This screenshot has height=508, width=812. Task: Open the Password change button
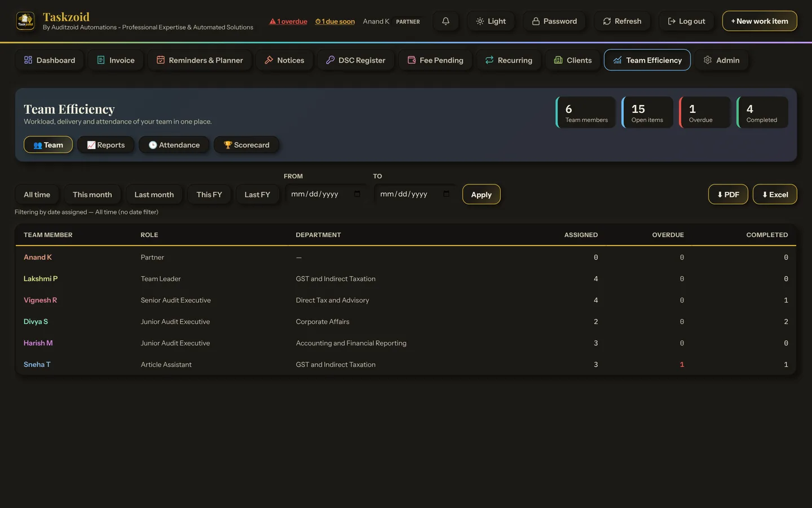pos(554,21)
